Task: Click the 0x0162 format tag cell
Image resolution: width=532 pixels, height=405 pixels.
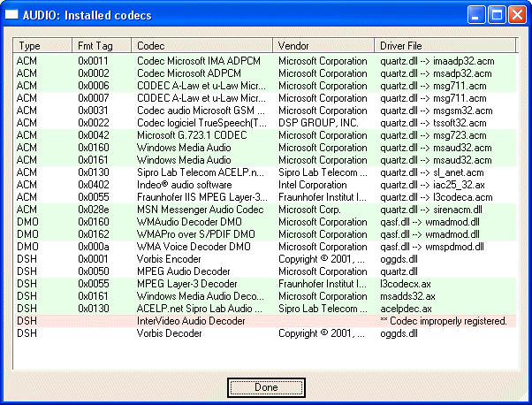Action: tap(94, 234)
